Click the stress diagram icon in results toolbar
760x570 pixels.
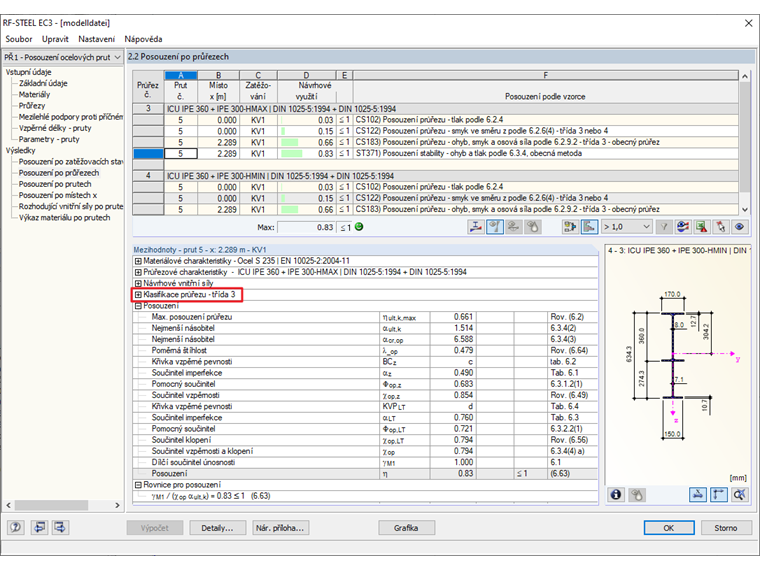475,227
